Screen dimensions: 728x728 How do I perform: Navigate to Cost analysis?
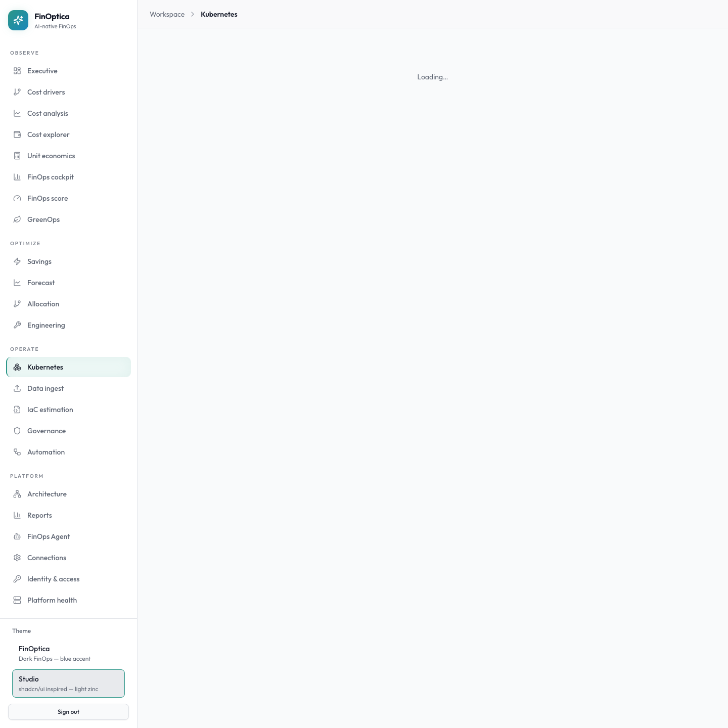(x=48, y=113)
